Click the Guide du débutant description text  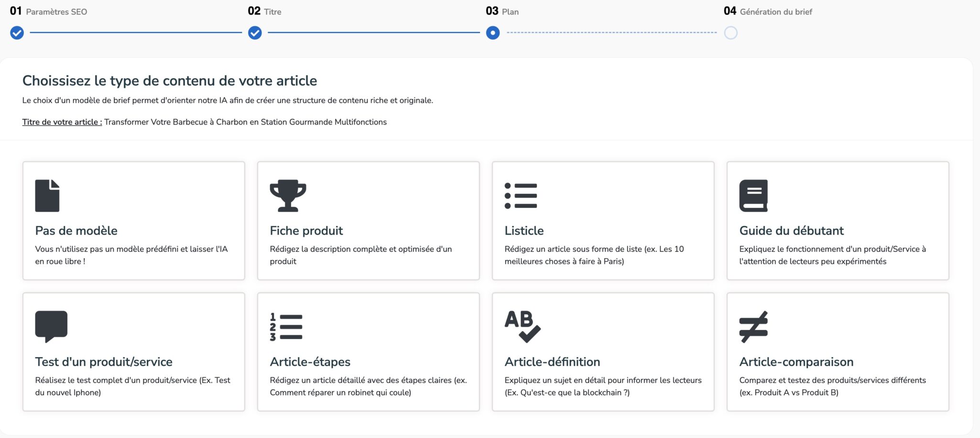coord(832,255)
